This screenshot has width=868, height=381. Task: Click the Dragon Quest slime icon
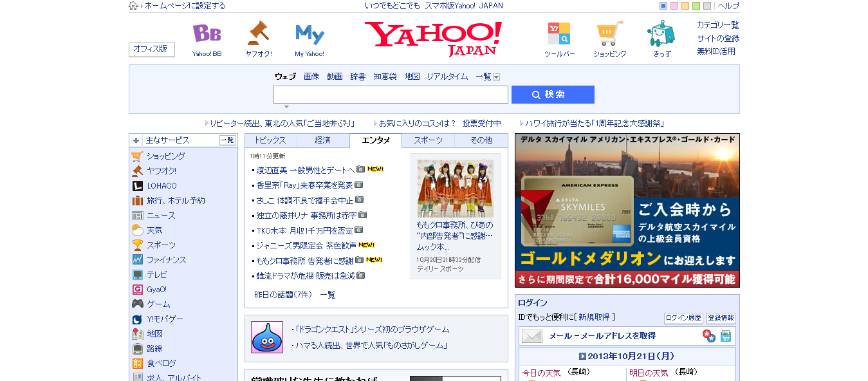click(x=267, y=337)
